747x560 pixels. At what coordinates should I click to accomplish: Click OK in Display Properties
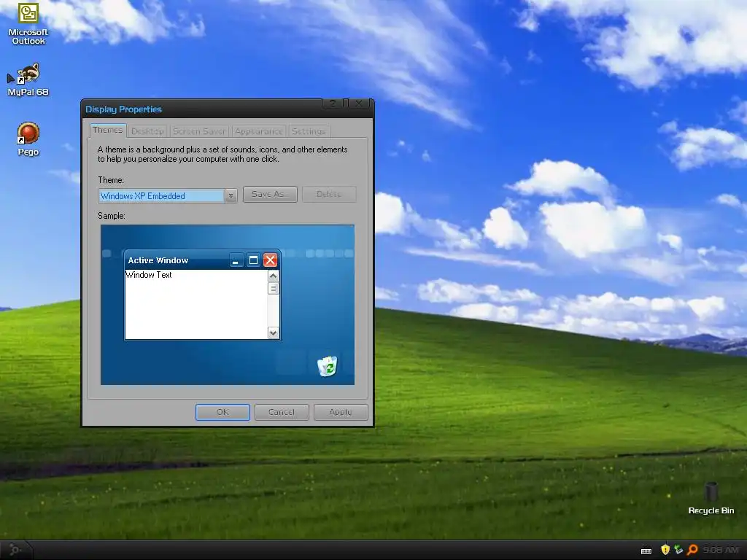tap(222, 412)
